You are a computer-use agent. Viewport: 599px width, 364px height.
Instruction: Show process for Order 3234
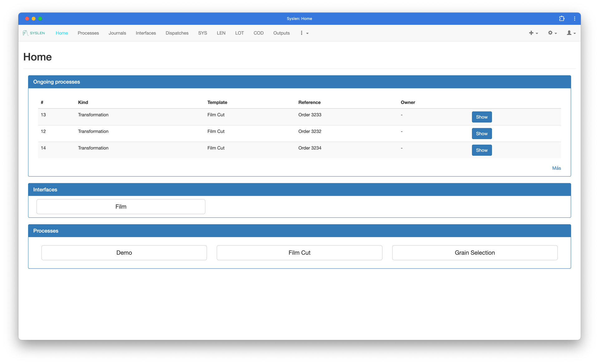[x=481, y=150]
